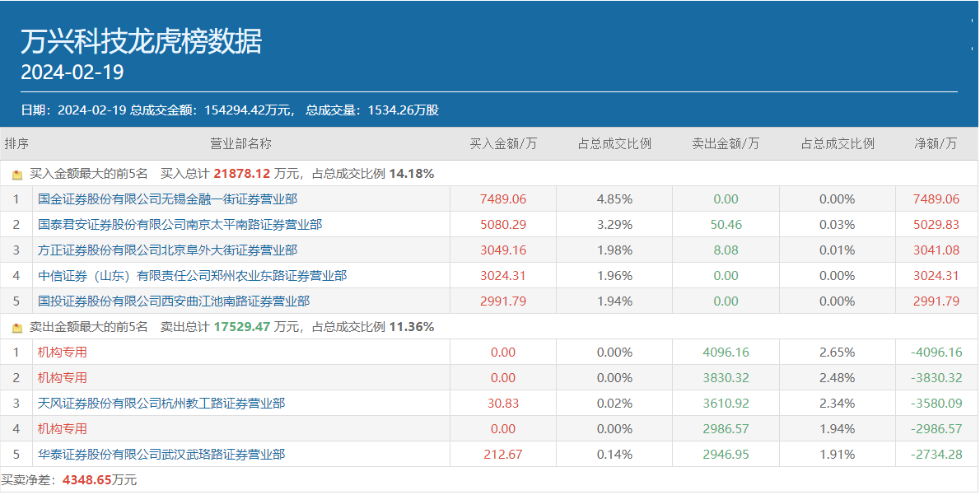Click the icon beside 卖出金额最大的前5名

[17, 328]
